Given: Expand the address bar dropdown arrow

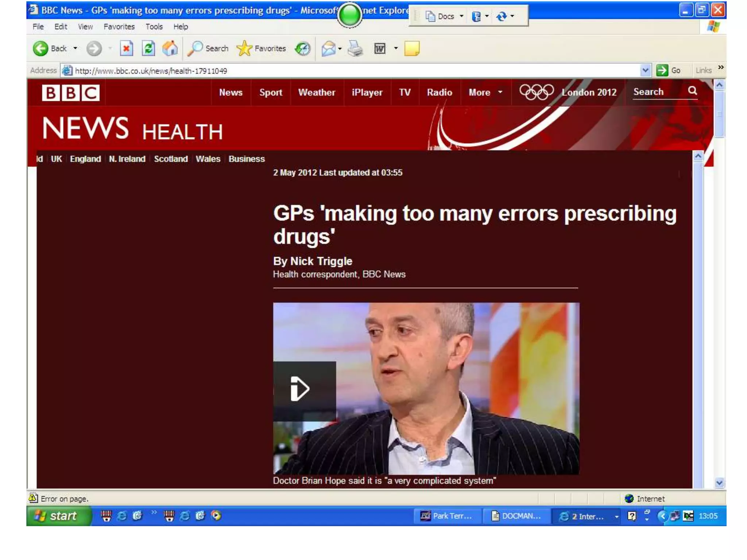Looking at the screenshot, I should coord(645,70).
